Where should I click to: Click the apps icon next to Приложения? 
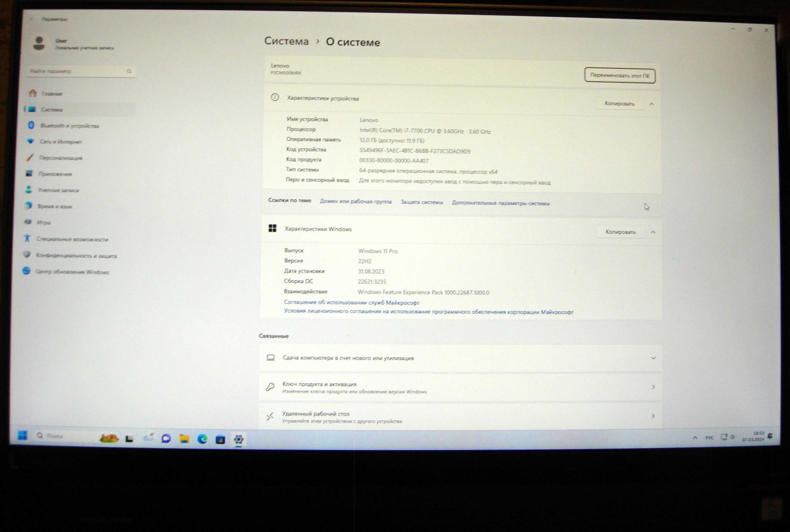29,173
